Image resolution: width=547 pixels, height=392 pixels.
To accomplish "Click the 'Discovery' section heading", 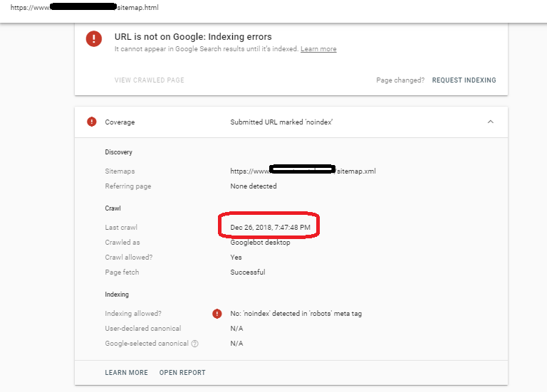I will (119, 152).
